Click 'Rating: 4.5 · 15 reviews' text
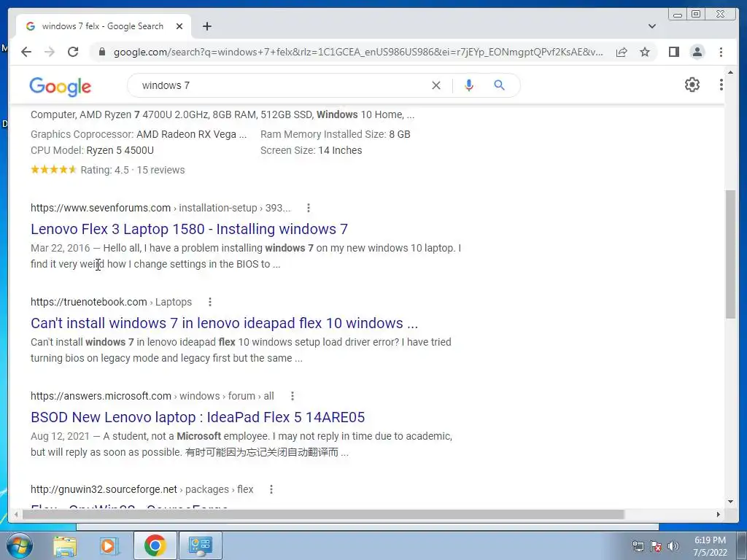Image resolution: width=747 pixels, height=560 pixels. pos(133,170)
